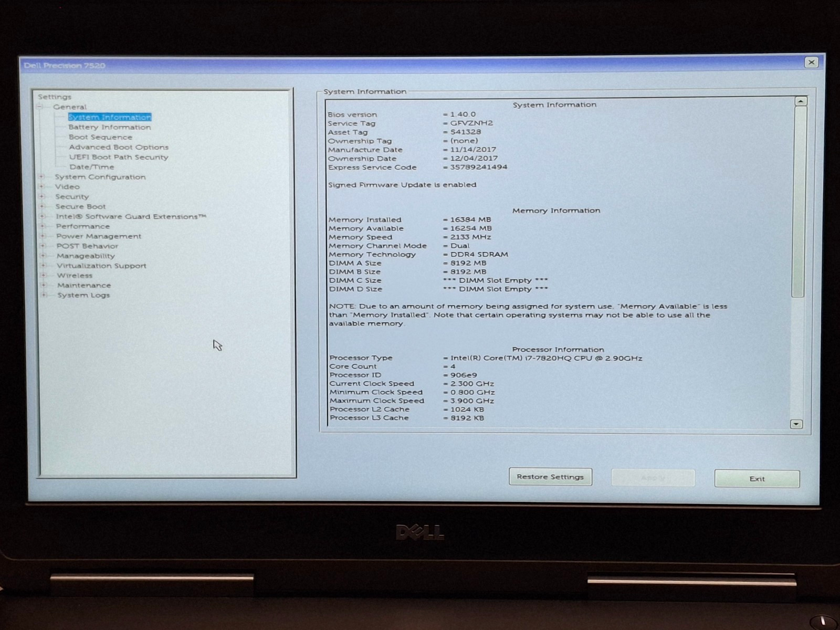The image size is (840, 630).
Task: Select the Video category label
Action: pyautogui.click(x=67, y=186)
